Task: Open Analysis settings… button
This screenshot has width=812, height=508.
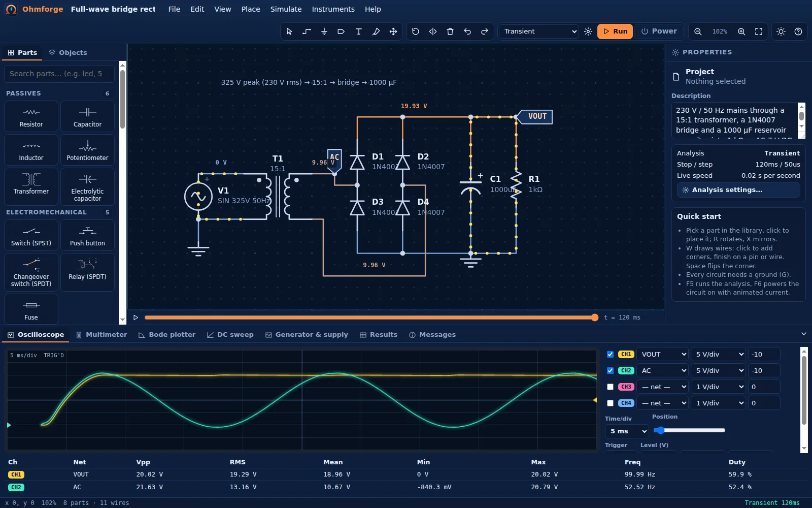Action: [738, 190]
